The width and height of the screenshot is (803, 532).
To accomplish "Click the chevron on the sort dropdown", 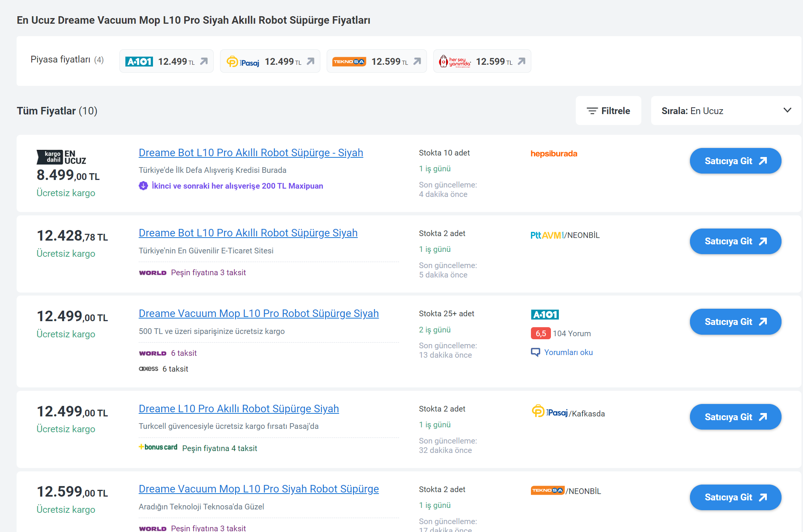I will (x=787, y=110).
